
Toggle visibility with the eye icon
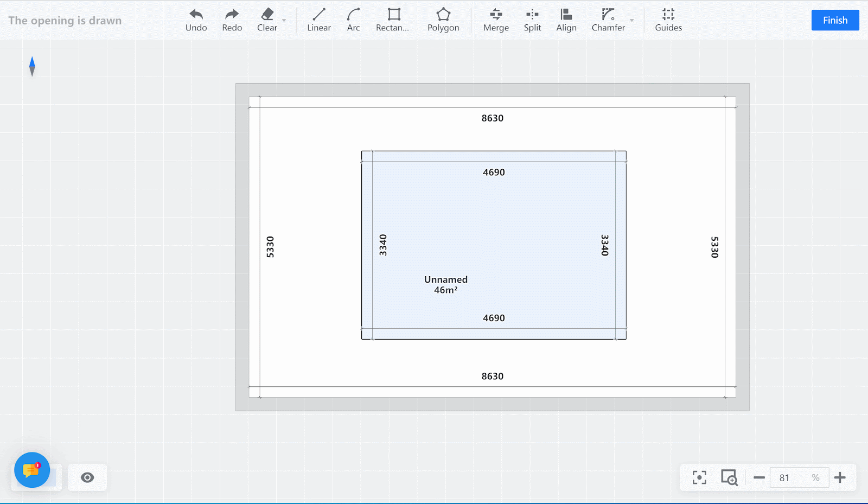pyautogui.click(x=87, y=477)
